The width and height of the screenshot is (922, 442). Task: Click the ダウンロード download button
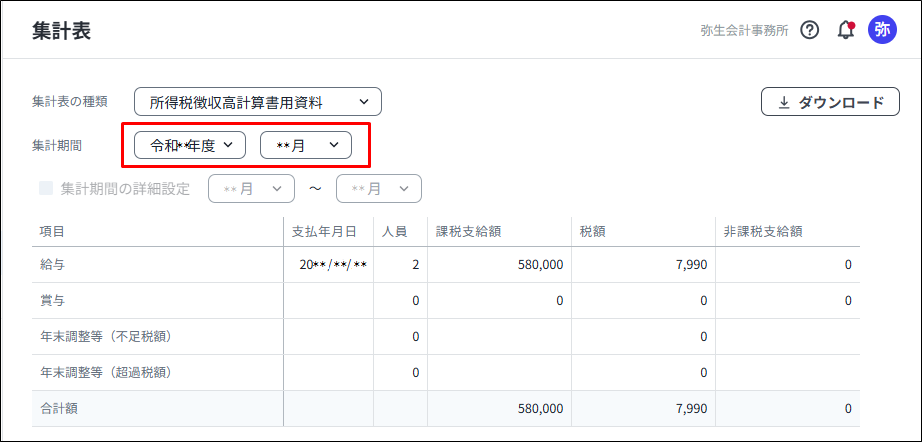pyautogui.click(x=830, y=102)
